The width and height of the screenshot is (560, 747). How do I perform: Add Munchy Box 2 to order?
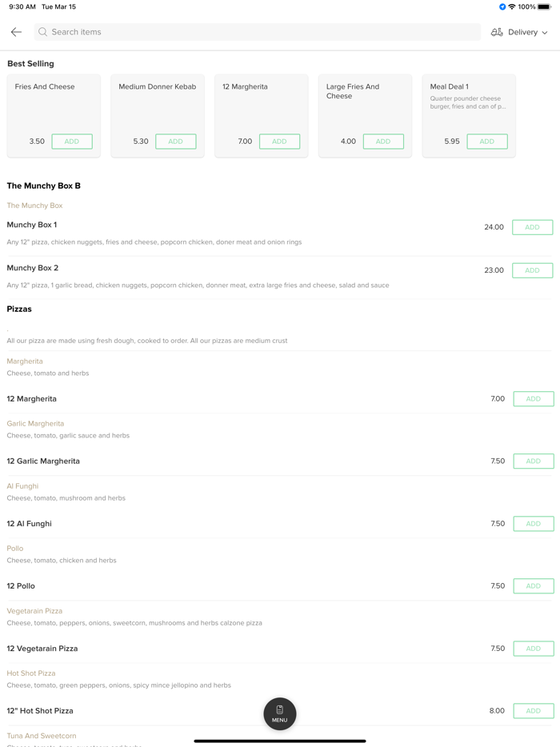532,270
